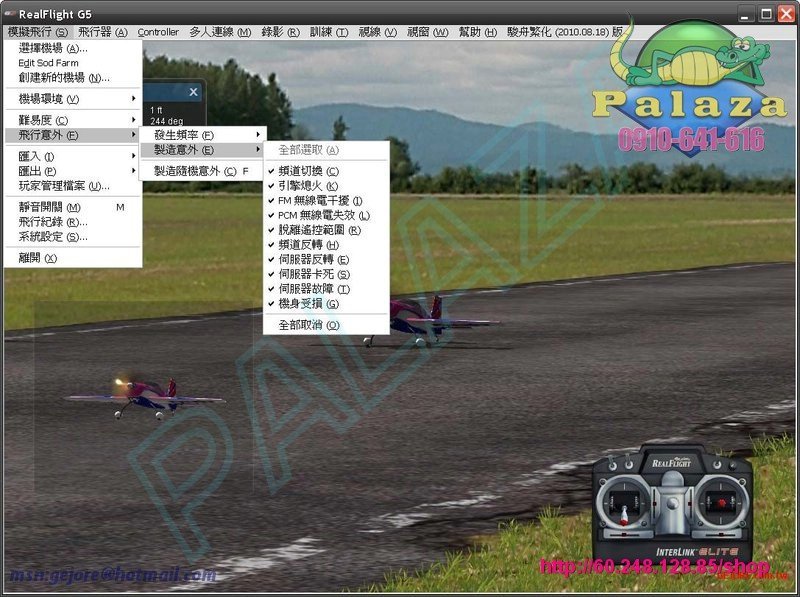Viewport: 800px width, 597px height.
Task: Open the 模擬飛行 (S) menu
Action: [38, 32]
